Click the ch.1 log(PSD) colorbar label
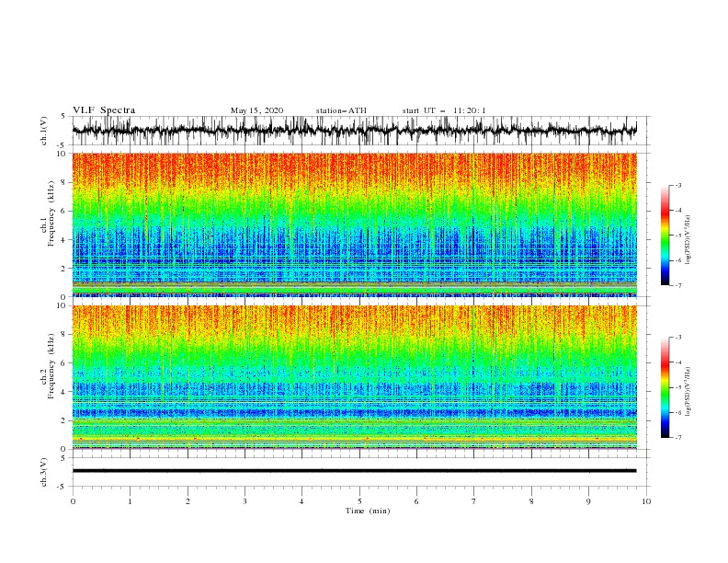The height and width of the screenshot is (563, 728). 688,240
